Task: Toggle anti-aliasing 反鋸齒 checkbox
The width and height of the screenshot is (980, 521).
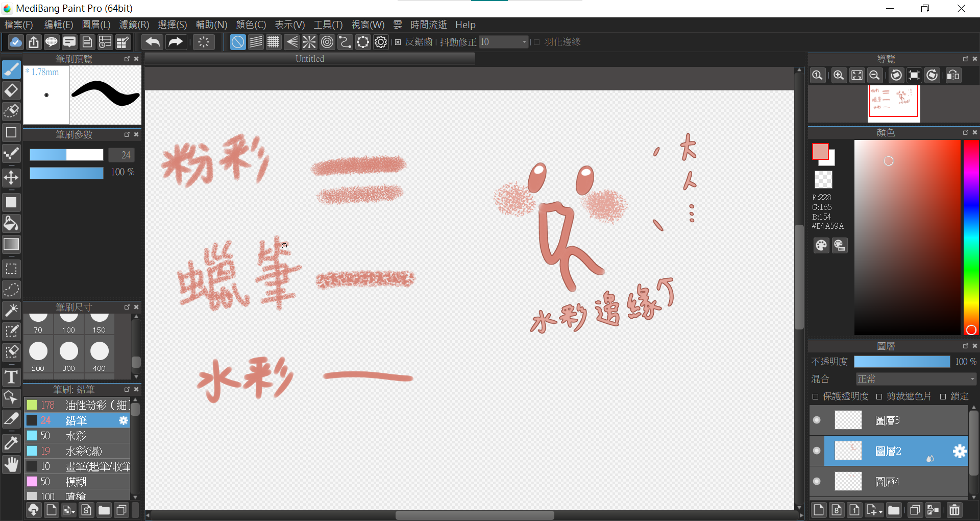Action: click(x=398, y=42)
